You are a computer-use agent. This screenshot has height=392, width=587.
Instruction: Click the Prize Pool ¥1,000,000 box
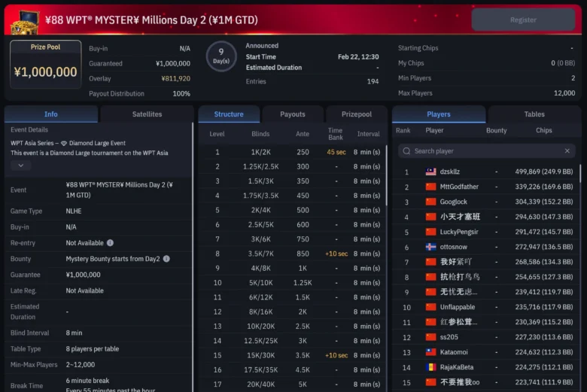click(x=46, y=65)
